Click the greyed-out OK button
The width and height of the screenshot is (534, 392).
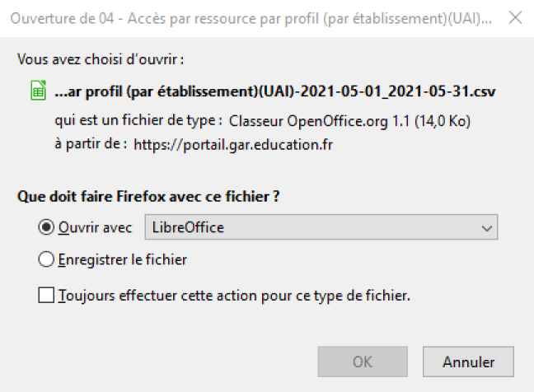(363, 362)
